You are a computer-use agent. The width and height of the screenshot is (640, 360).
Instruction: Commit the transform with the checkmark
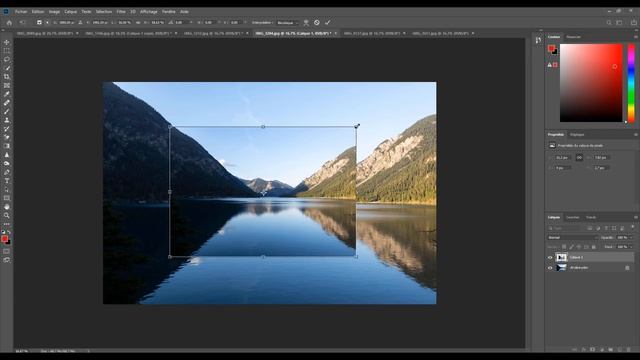(327, 22)
